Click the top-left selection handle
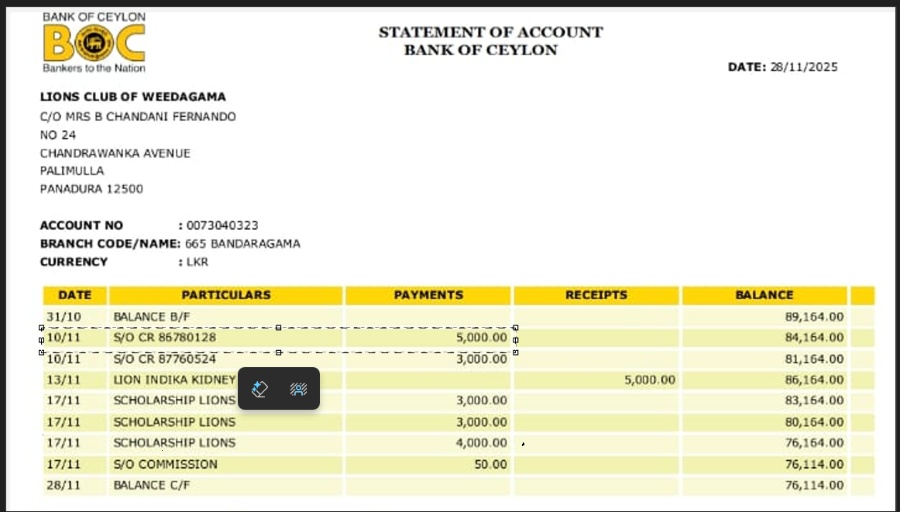Viewport: 900px width, 512px height. click(x=41, y=327)
